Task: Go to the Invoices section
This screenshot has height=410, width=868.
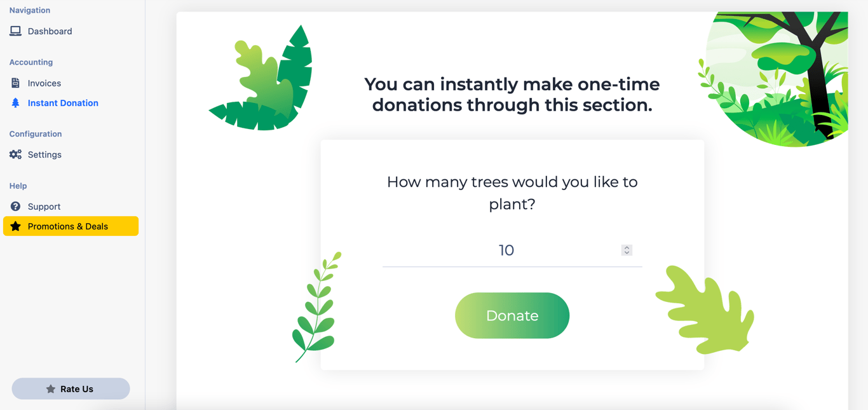Action: [x=44, y=83]
